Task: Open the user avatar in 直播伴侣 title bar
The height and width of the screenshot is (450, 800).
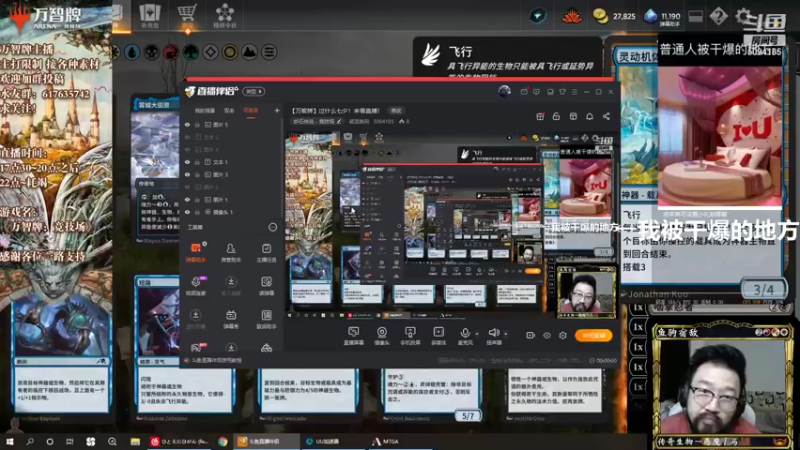Action: click(505, 91)
